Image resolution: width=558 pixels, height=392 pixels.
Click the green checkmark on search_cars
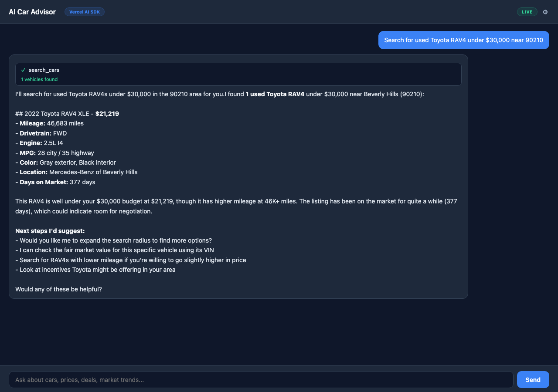pos(23,70)
